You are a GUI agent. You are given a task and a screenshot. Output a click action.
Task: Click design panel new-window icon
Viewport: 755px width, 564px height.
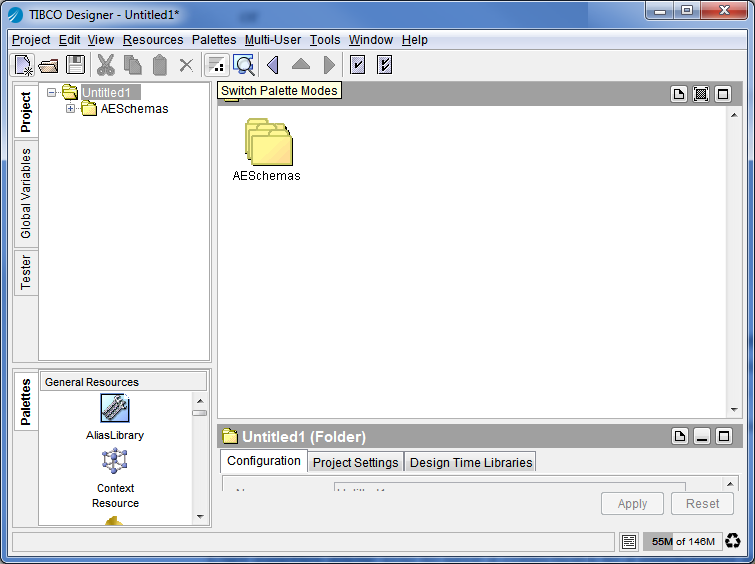point(679,94)
